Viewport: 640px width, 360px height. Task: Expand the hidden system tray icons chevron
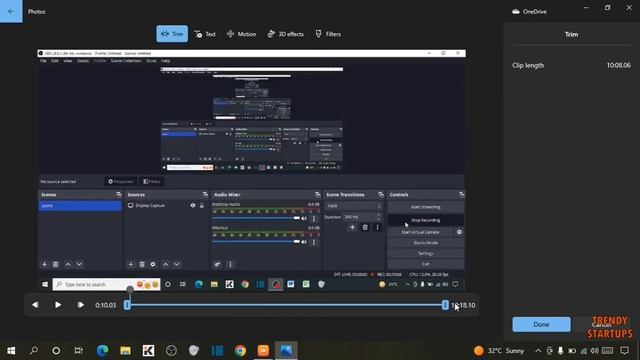tap(538, 351)
